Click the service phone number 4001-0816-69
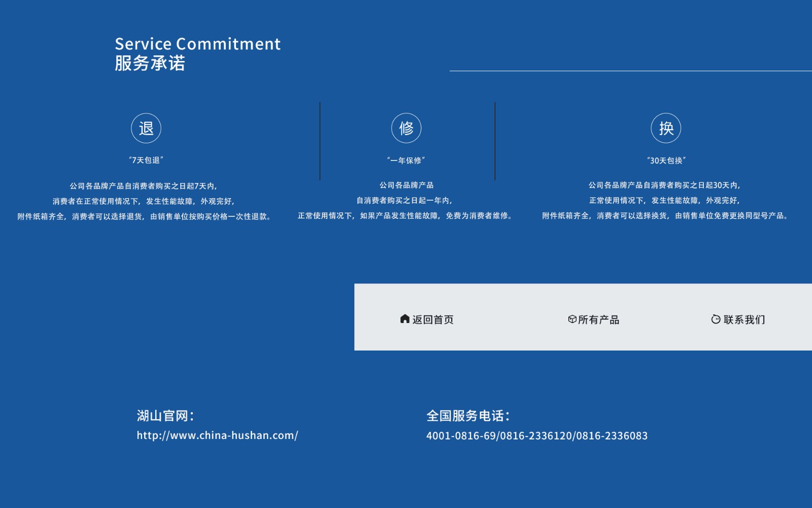The image size is (812, 508). pos(461,436)
